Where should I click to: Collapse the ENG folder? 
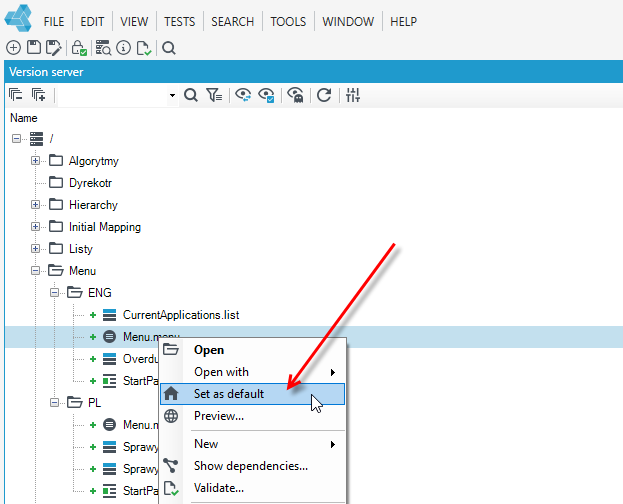point(54,293)
